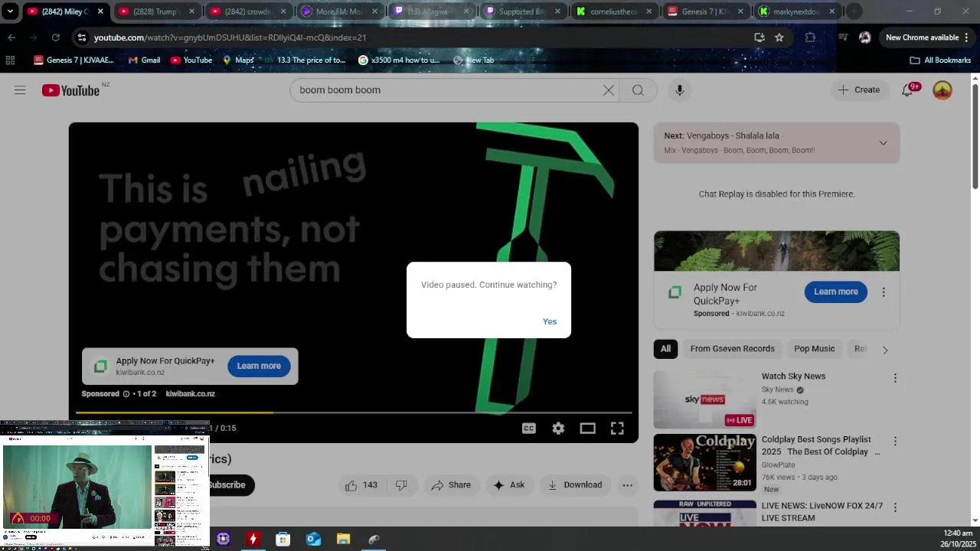Image resolution: width=980 pixels, height=551 pixels.
Task: Toggle closed captions on the video
Action: click(x=528, y=429)
